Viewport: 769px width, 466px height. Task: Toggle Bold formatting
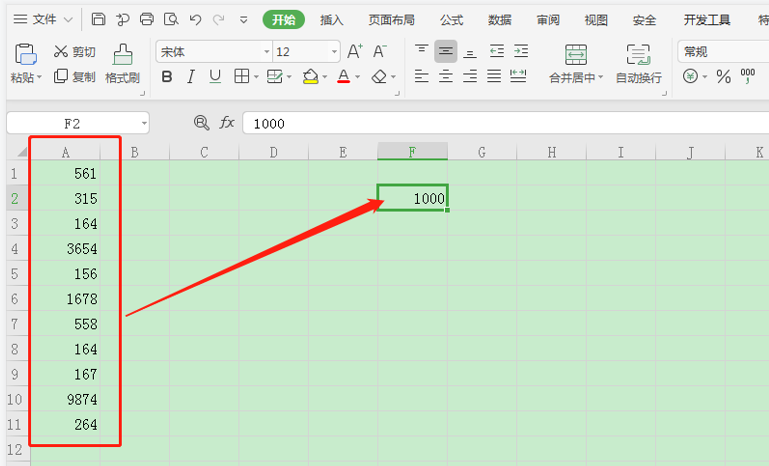point(167,77)
